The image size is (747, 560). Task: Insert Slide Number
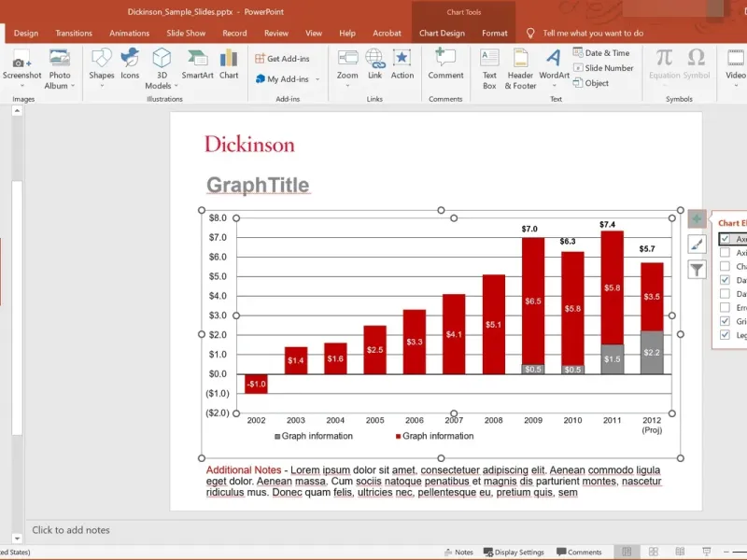click(603, 68)
